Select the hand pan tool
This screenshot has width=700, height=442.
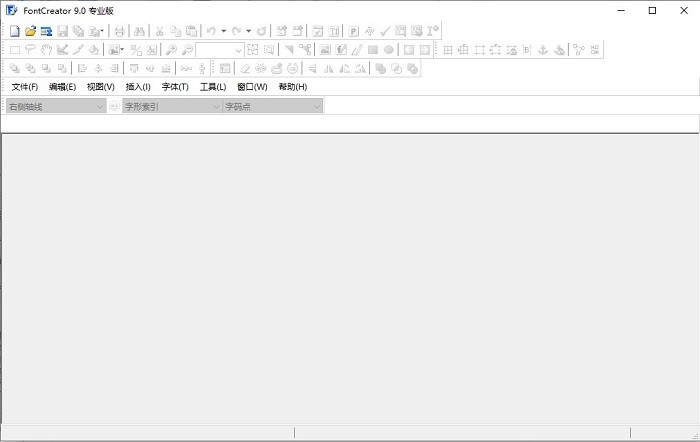click(46, 50)
